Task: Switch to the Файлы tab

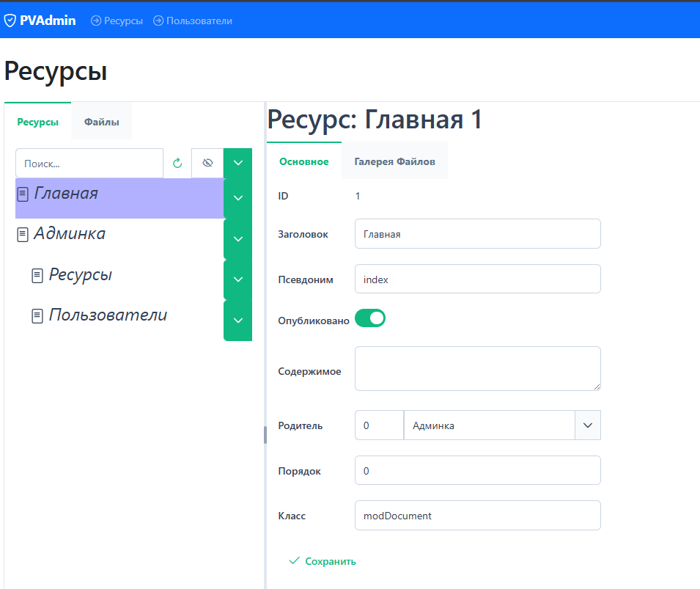Action: [101, 122]
